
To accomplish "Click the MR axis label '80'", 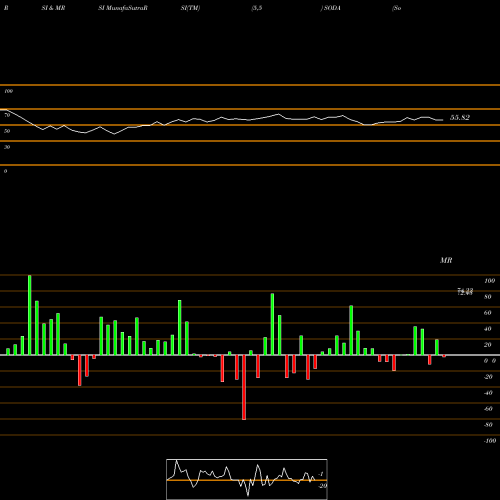I will (488, 297).
